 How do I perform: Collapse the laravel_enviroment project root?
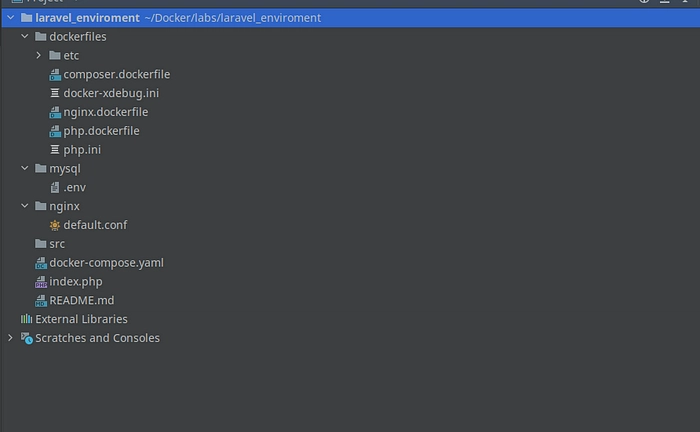(10, 18)
